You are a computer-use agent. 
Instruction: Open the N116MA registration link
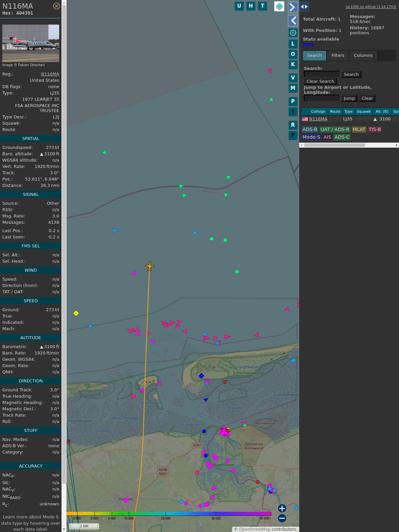click(50, 74)
